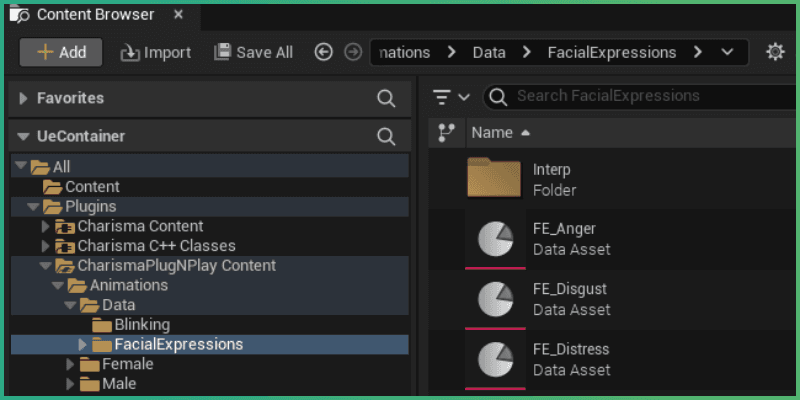Collapse the UeContainer section
The image size is (800, 400).
pos(23,137)
